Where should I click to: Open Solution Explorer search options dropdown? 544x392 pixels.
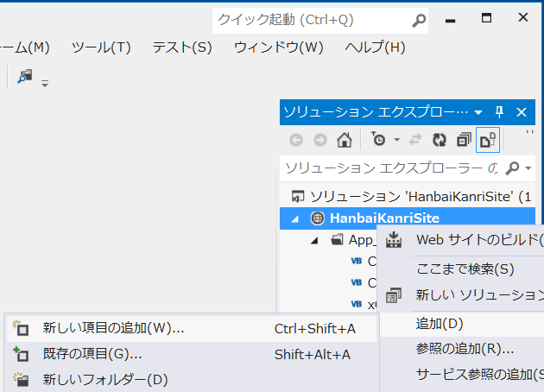[528, 168]
